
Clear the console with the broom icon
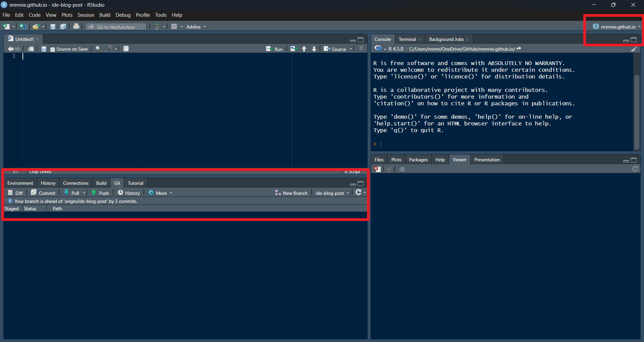634,49
